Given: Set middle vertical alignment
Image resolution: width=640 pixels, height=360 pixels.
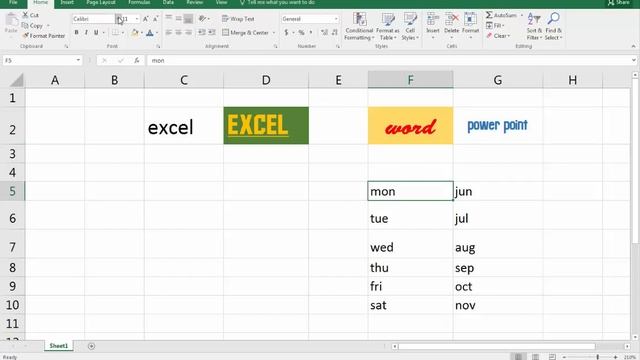Looking at the screenshot, I should 178,18.
